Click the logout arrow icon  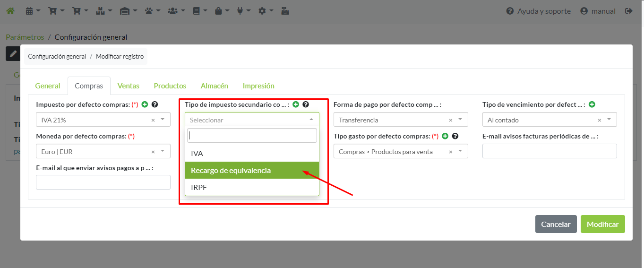[628, 11]
